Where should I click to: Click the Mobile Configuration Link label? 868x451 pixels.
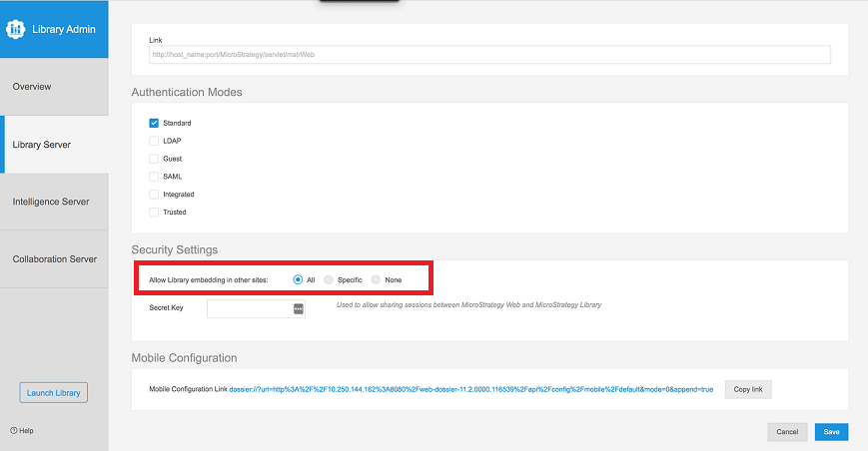coord(188,389)
